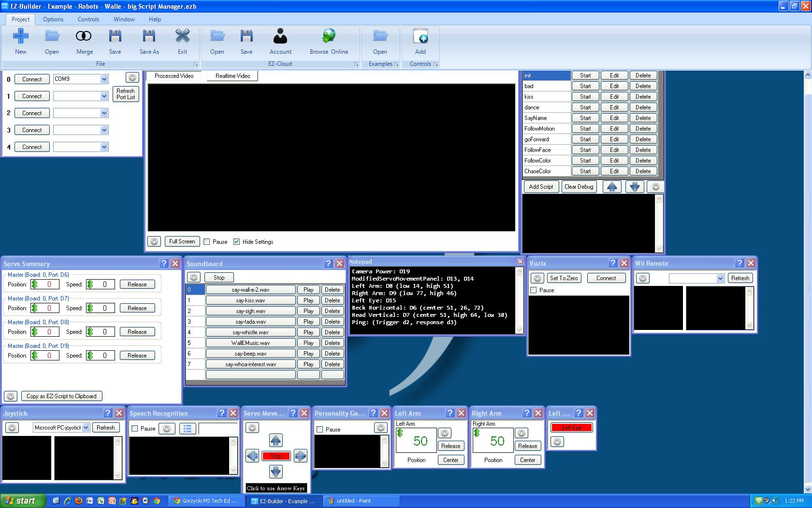
Task: Open from EZ-Cloud
Action: tap(217, 42)
